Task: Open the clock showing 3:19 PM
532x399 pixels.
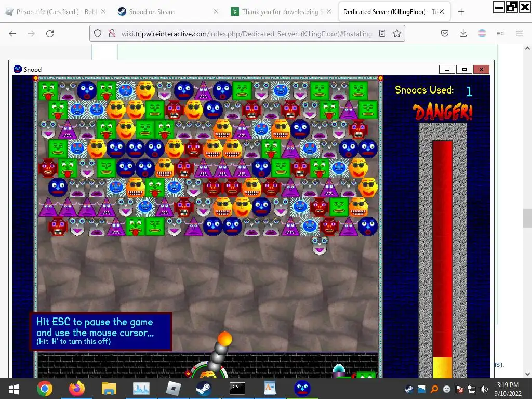Action: coord(508,389)
